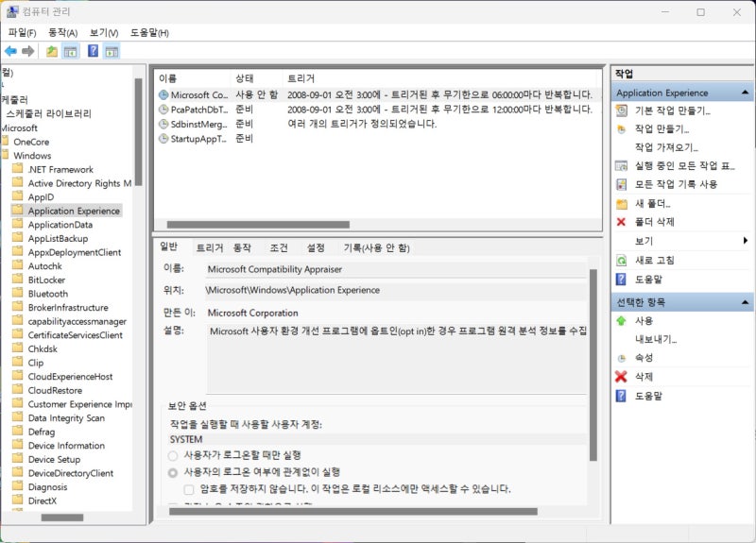Toggle the console tree pane toolbar icon
Image resolution: width=756 pixels, height=543 pixels.
[71, 51]
